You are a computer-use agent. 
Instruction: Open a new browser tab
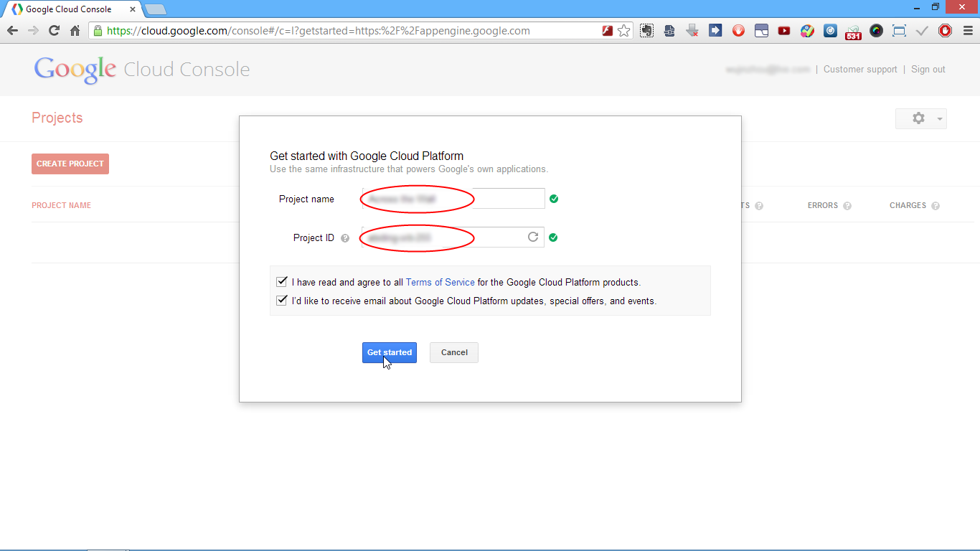[x=156, y=9]
